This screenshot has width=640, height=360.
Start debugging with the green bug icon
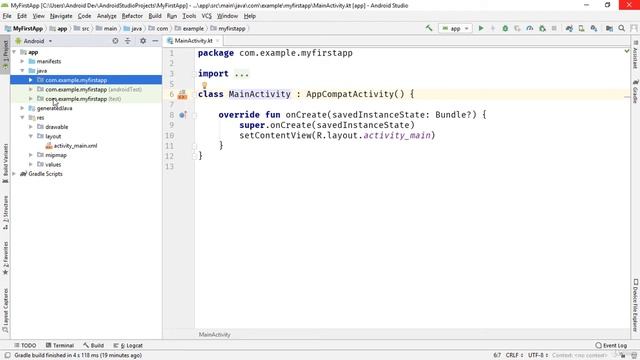505,28
